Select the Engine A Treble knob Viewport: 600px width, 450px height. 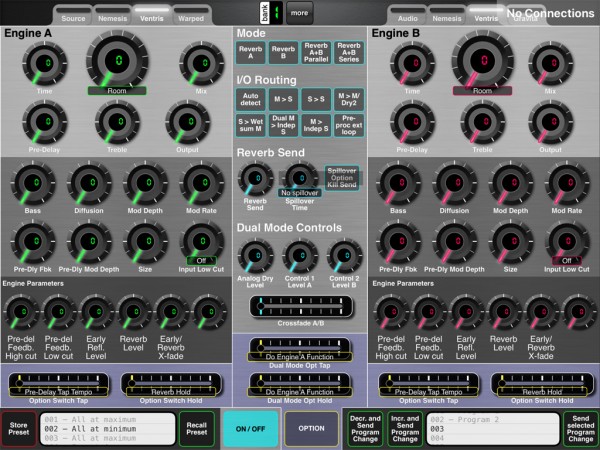coord(117,122)
